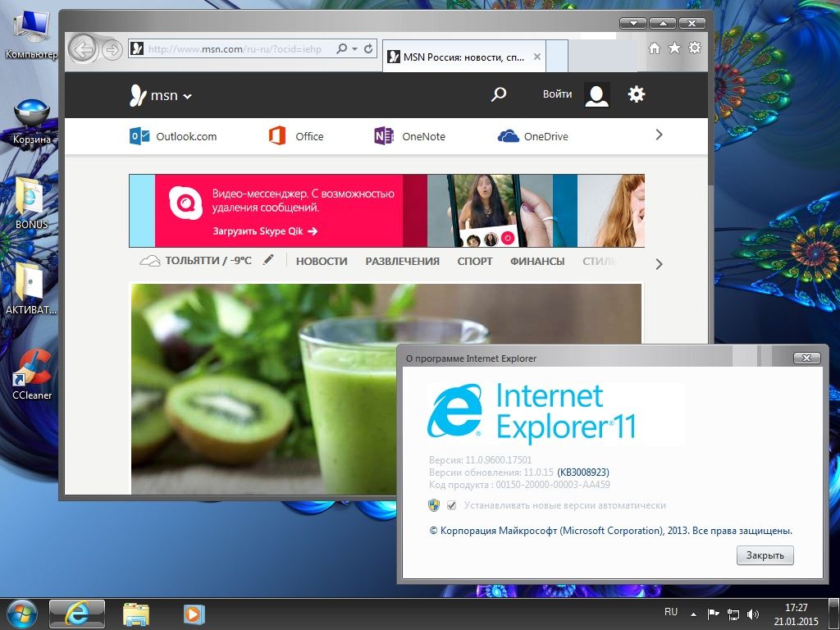Close the About Internet Explorer dialog
Viewport: 840px width, 630px height.
point(806,358)
